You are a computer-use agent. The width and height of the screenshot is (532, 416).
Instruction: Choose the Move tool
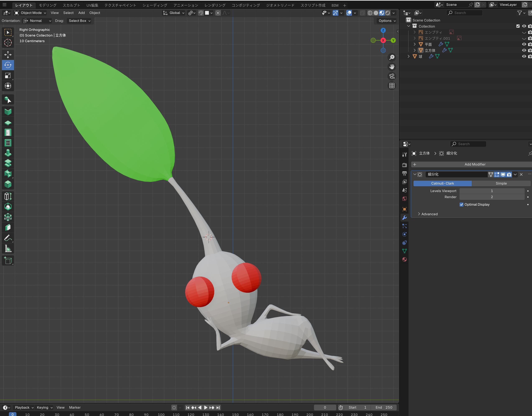[x=8, y=55]
